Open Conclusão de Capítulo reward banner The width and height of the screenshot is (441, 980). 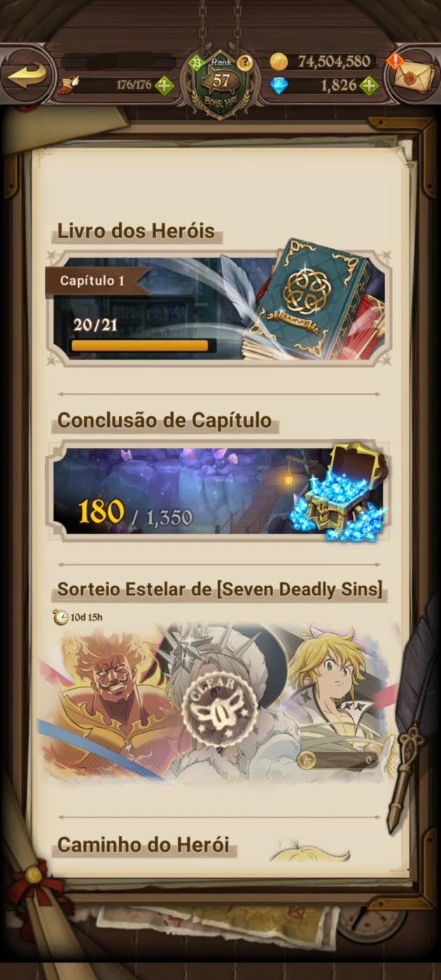pos(218,491)
